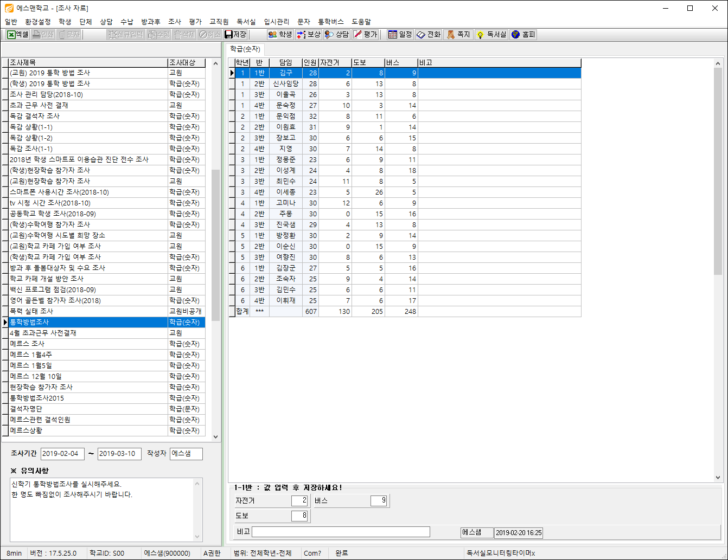This screenshot has height=560, width=728.
Task: Click the 엑셀 export toolbar icon
Action: click(x=18, y=35)
